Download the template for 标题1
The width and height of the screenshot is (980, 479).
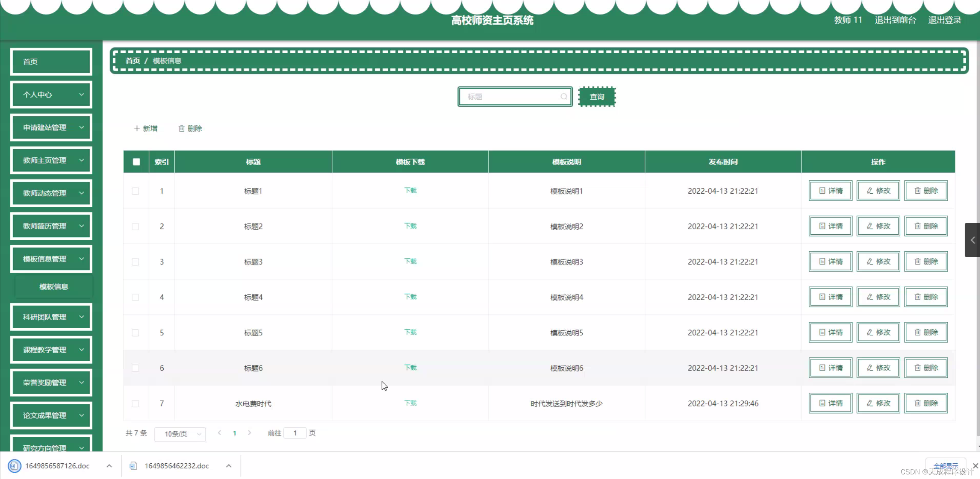pyautogui.click(x=410, y=191)
